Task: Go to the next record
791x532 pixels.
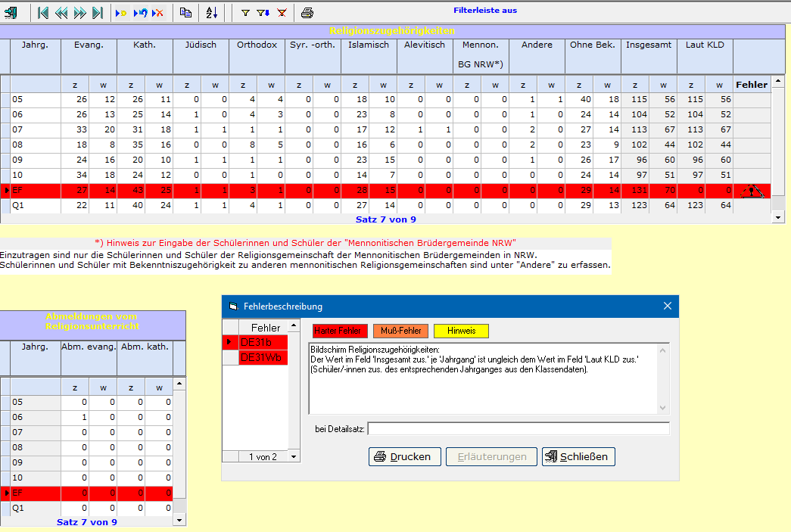Action: point(79,13)
